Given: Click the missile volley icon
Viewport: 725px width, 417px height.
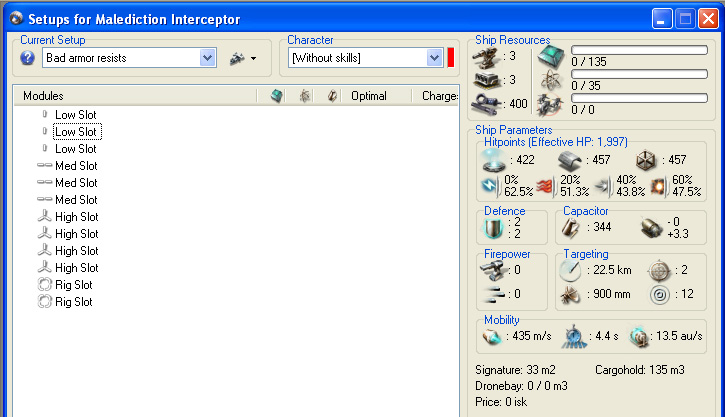Looking at the screenshot, I should (x=494, y=294).
